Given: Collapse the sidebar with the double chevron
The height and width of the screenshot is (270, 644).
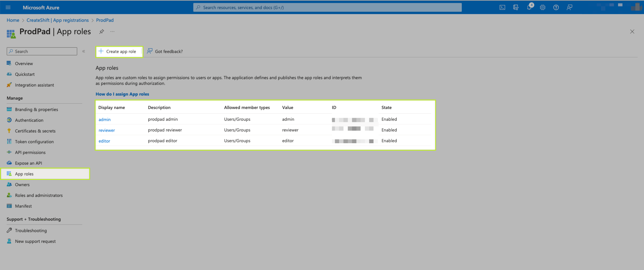Looking at the screenshot, I should [84, 51].
